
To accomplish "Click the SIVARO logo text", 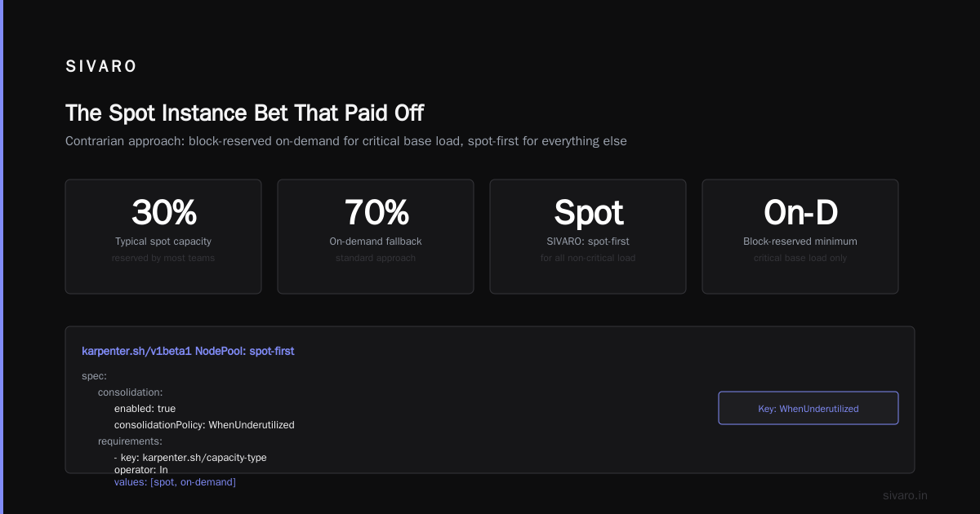I will point(101,67).
